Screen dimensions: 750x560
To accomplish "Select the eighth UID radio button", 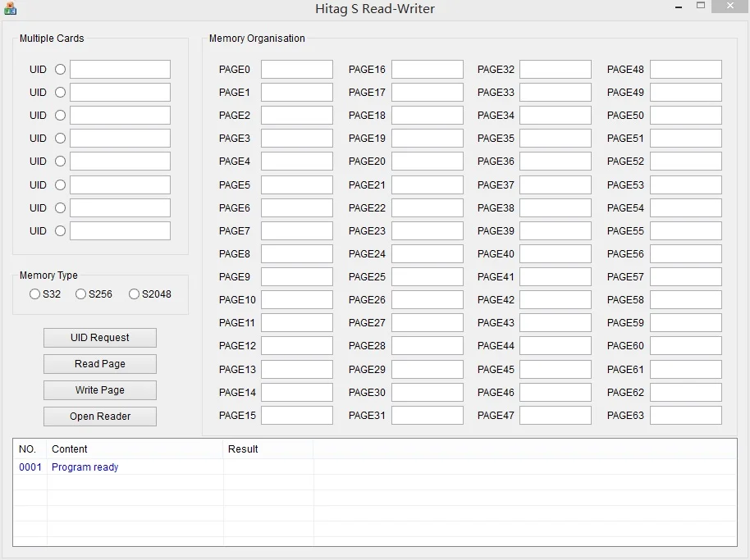I will tap(60, 230).
